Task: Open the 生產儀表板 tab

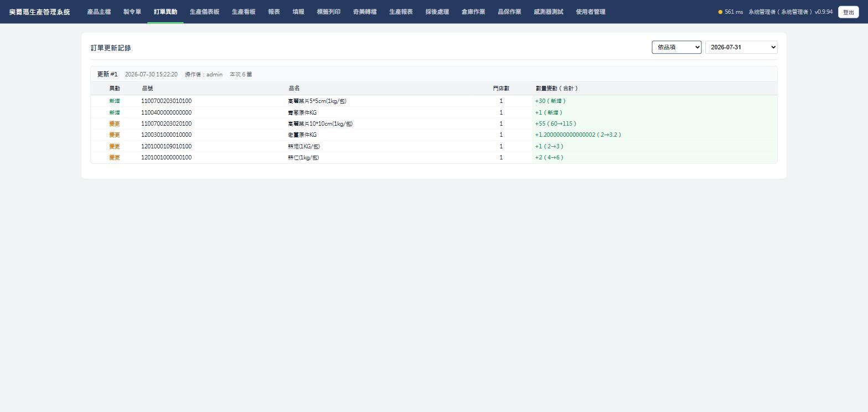Action: (204, 12)
